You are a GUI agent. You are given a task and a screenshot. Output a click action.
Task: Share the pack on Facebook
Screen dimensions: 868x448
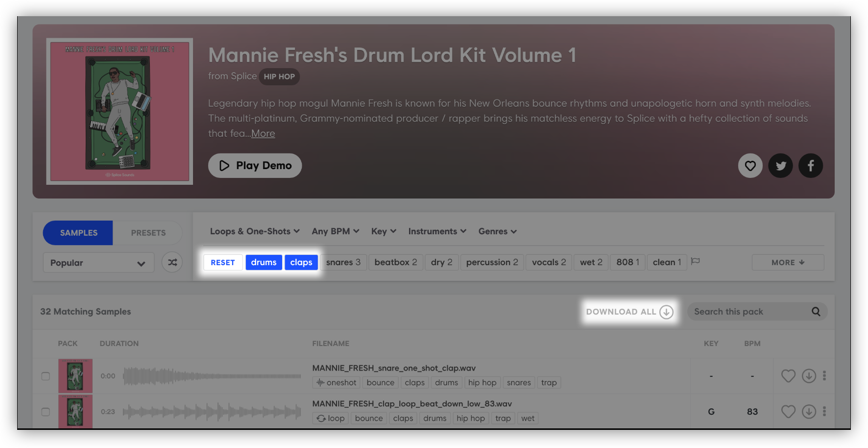[x=811, y=166]
